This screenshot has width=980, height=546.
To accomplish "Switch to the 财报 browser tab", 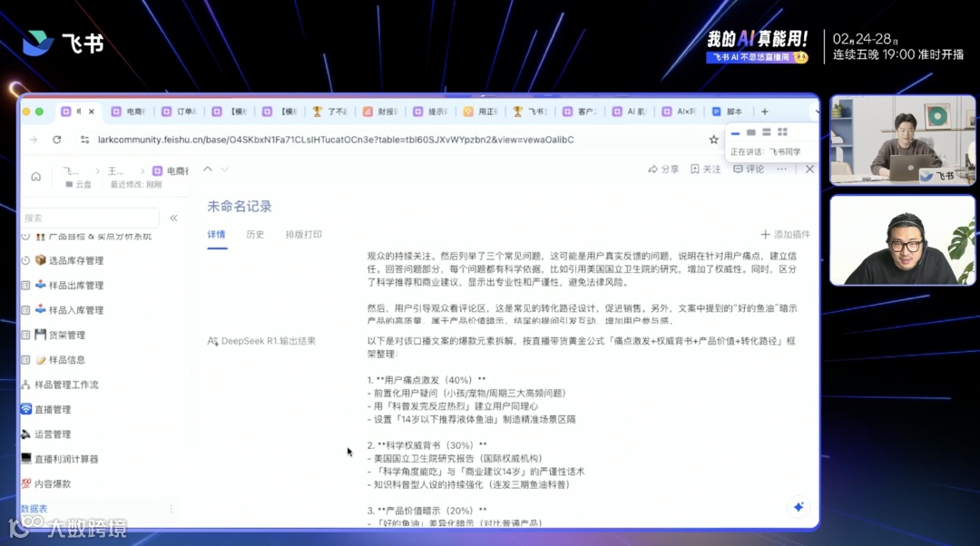I will tap(381, 112).
